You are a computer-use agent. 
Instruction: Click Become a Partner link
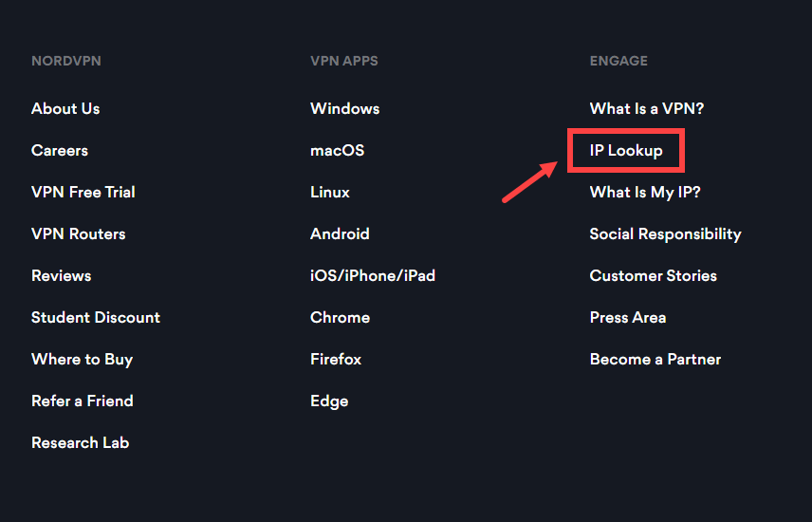tap(655, 360)
